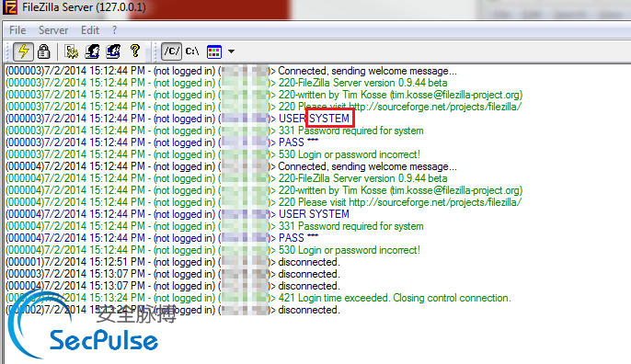This screenshot has height=364, width=631.
Task: Lock the server with the padlock icon
Action: pyautogui.click(x=43, y=51)
